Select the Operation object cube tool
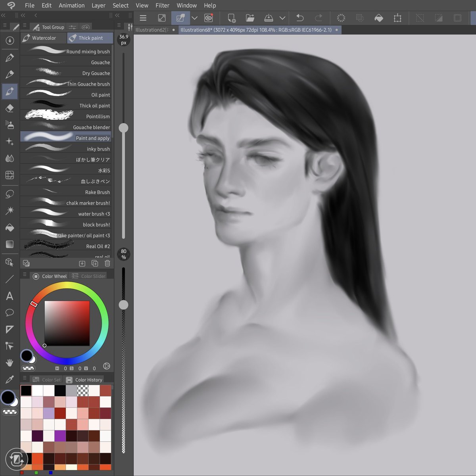This screenshot has width=476, height=476. coord(10,262)
